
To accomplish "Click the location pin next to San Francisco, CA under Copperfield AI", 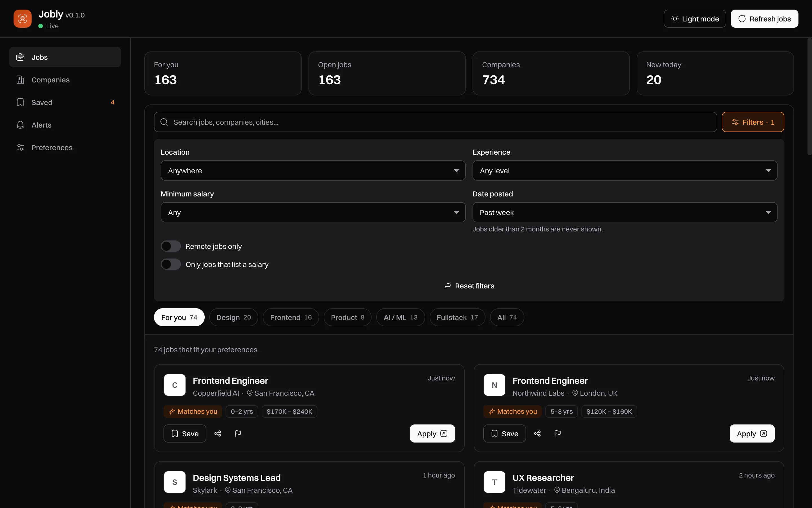I will [x=250, y=393].
